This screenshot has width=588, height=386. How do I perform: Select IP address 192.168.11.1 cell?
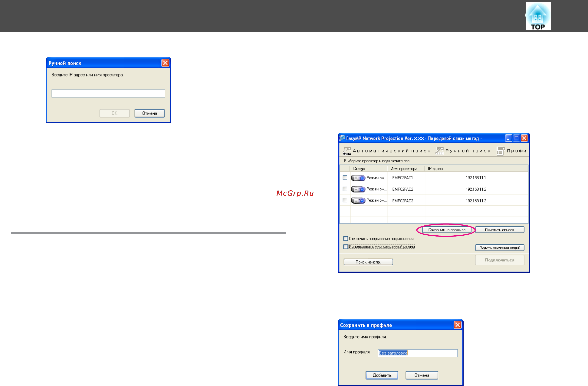[x=476, y=178]
